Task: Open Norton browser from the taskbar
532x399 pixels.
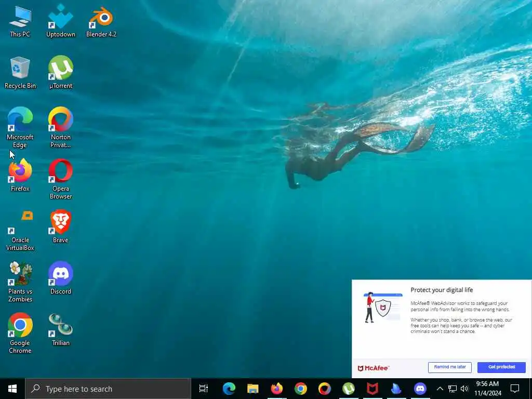Action: click(324, 389)
